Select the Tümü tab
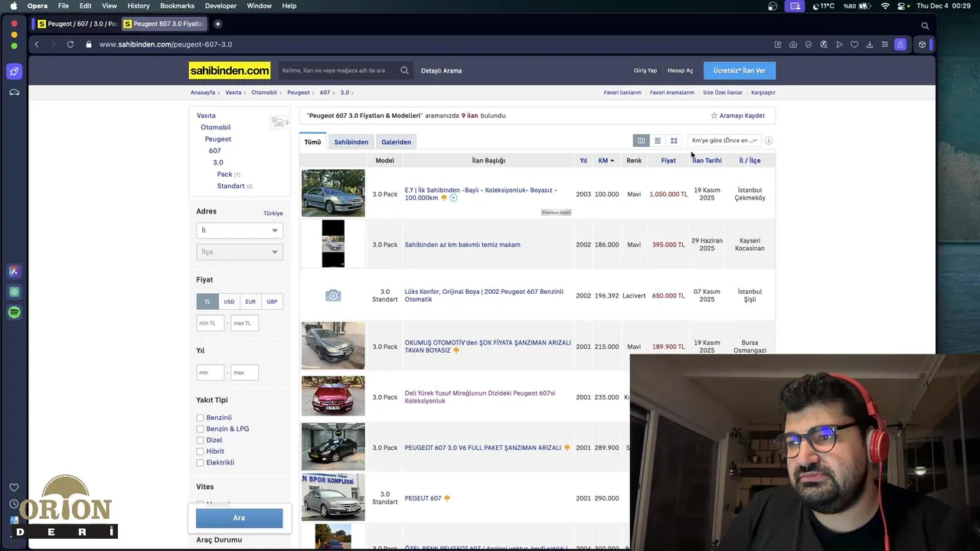 click(x=312, y=142)
